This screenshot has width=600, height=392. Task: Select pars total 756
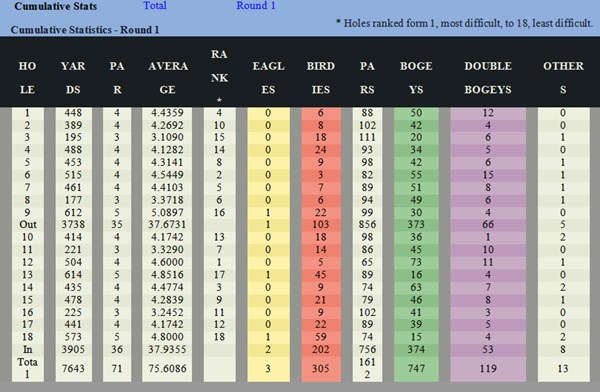pos(367,350)
